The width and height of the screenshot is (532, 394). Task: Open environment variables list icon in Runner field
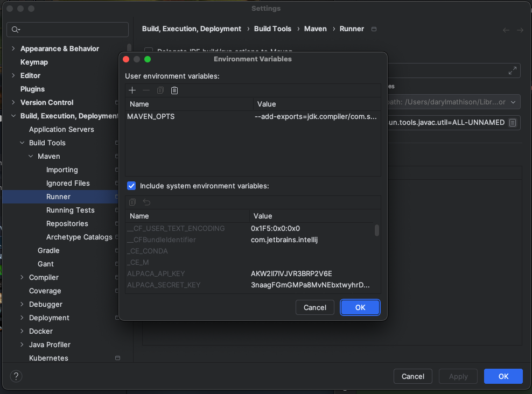(513, 123)
